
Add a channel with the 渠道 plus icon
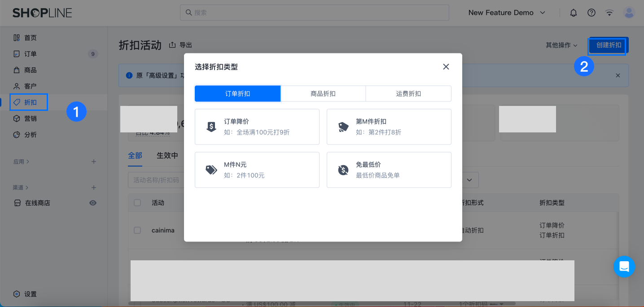coord(94,188)
